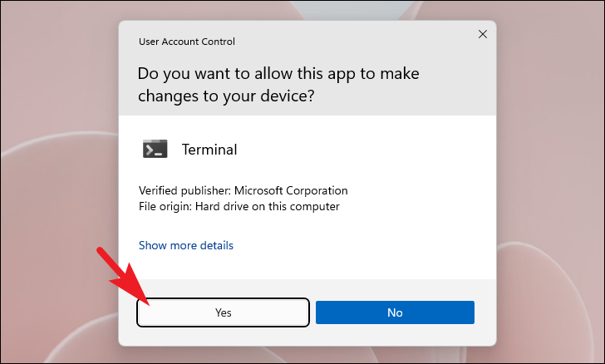Click No to deny the request
605x364 pixels.
(x=395, y=312)
